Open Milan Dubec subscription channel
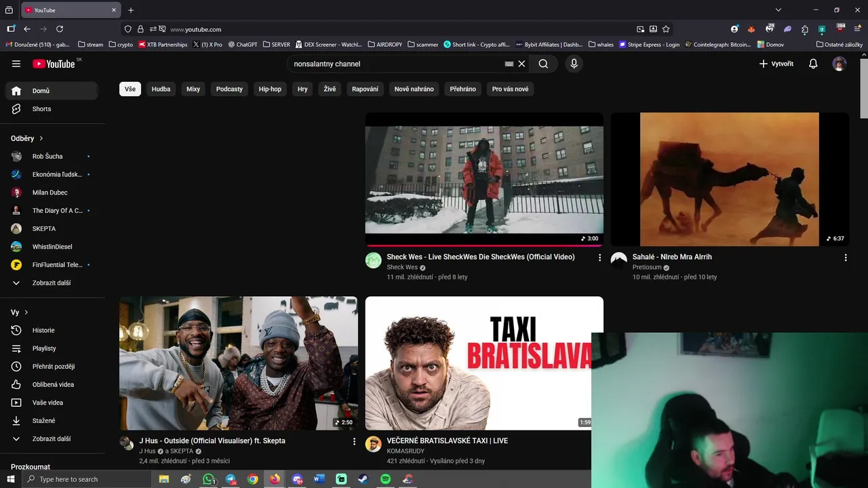Screen dimensions: 868x488 tap(52, 192)
